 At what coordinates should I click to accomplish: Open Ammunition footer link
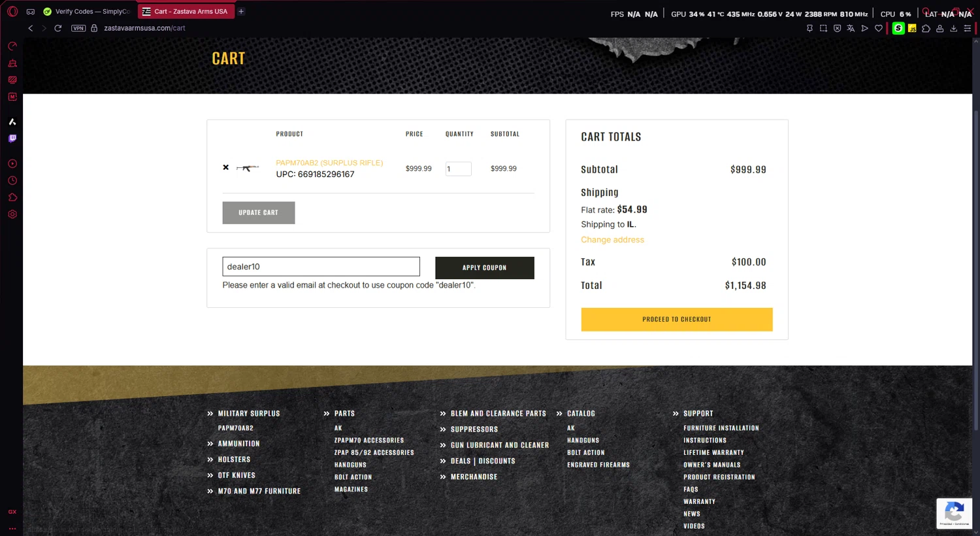tap(239, 443)
